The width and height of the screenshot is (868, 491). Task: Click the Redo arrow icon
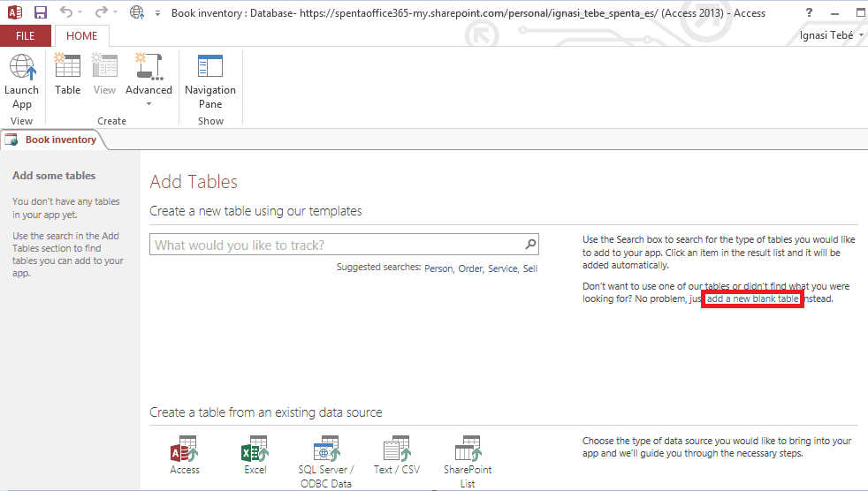pos(102,12)
